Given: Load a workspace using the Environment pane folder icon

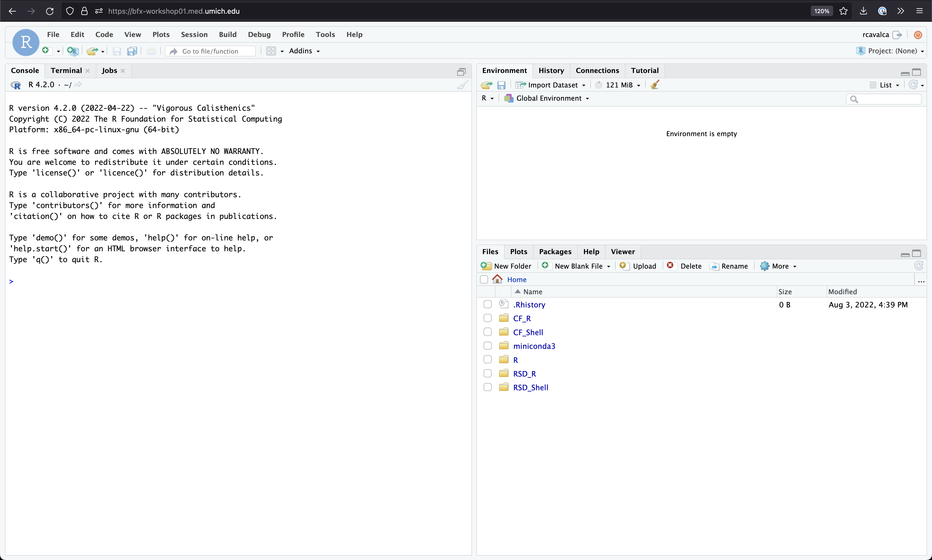Looking at the screenshot, I should coord(486,85).
